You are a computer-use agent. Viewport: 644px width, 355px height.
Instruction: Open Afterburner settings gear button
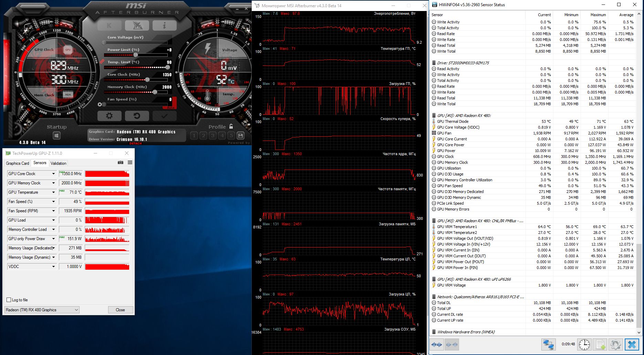(x=109, y=116)
